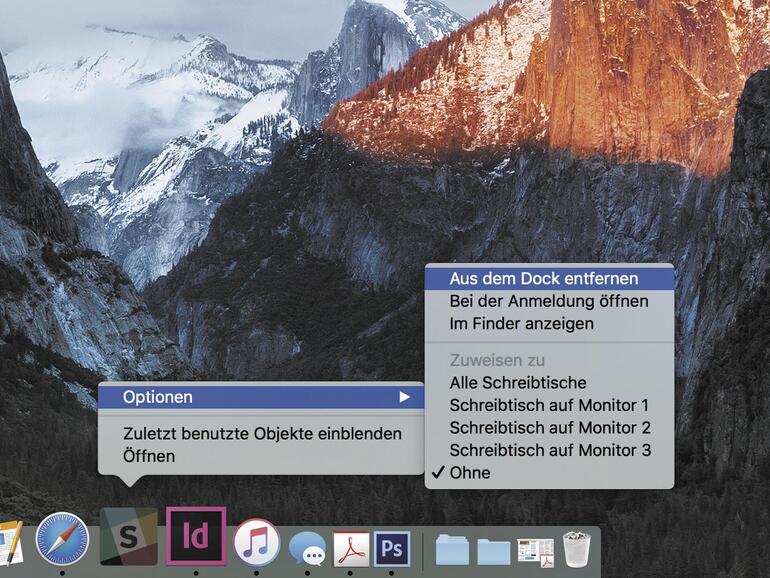Open the Trash in the Dock
The image size is (770, 578).
click(x=577, y=548)
